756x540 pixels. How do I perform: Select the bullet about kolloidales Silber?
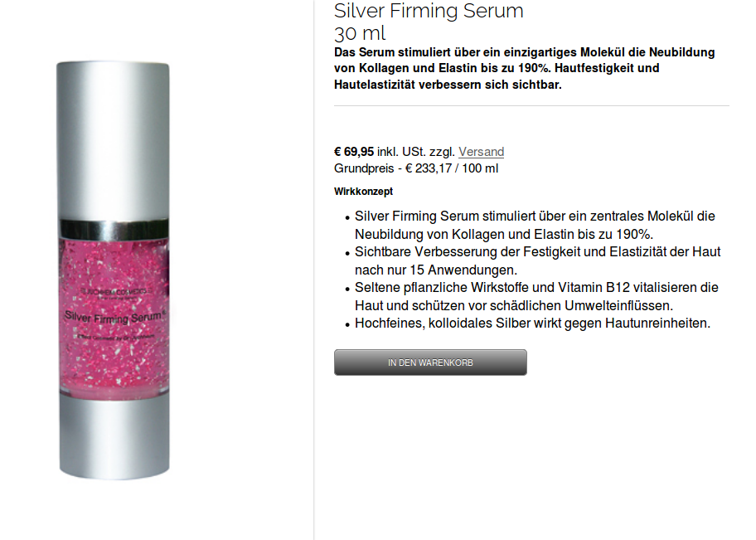point(533,324)
